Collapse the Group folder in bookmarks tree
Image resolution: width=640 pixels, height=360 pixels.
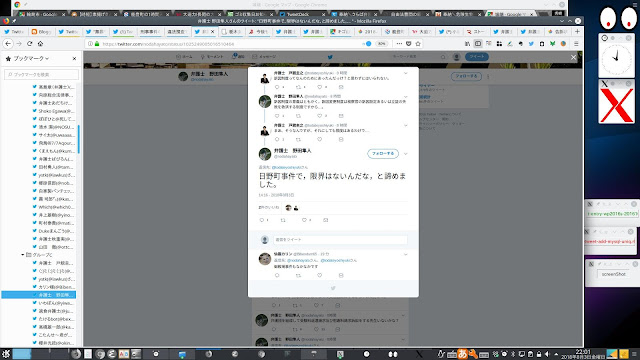pyautogui.click(x=22, y=255)
